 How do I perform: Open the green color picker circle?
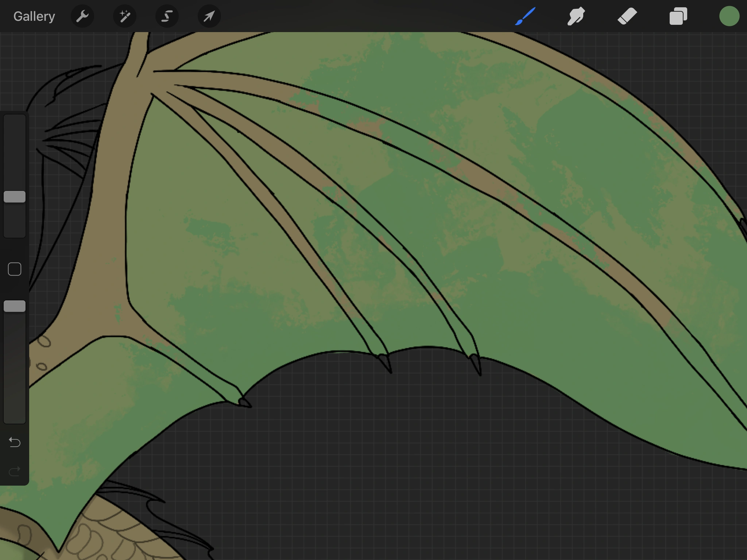click(729, 16)
